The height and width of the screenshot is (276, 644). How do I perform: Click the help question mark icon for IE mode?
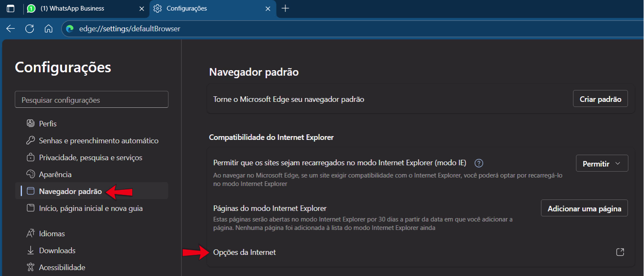coord(479,163)
